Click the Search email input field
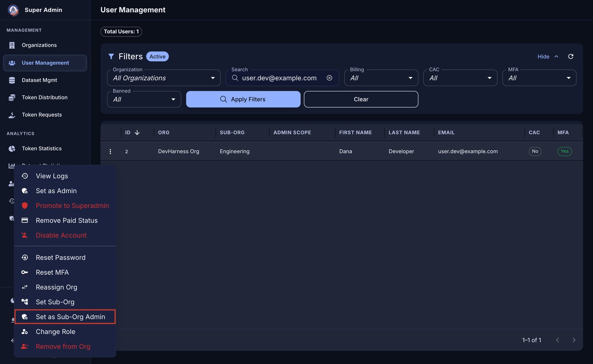 [x=282, y=78]
